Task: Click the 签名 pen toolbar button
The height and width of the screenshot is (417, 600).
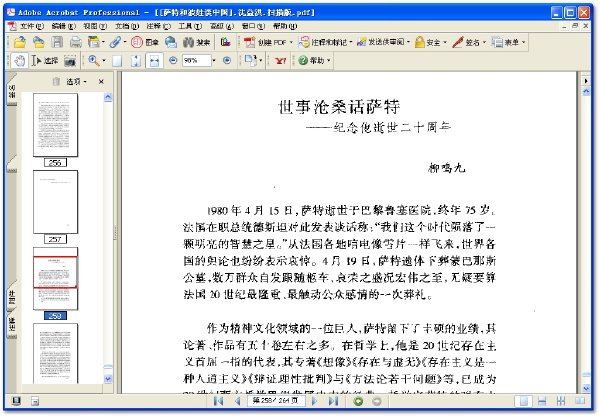Action: (469, 42)
